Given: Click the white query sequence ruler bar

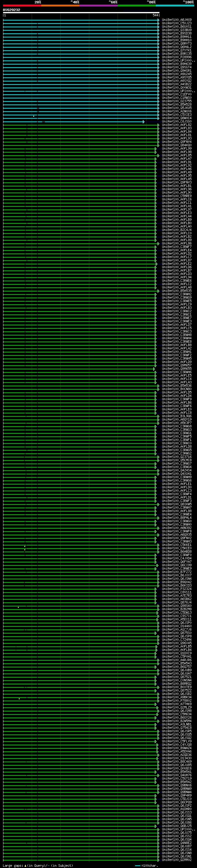Looking at the screenshot, I should [81, 12].
